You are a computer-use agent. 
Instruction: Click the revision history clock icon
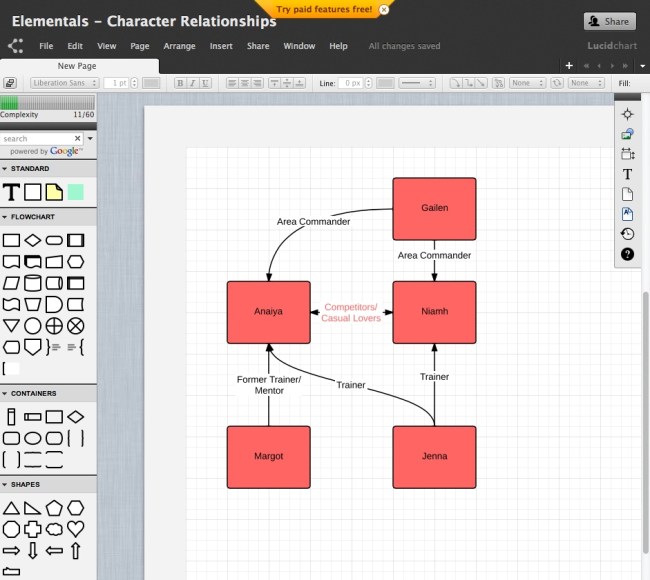click(x=627, y=233)
